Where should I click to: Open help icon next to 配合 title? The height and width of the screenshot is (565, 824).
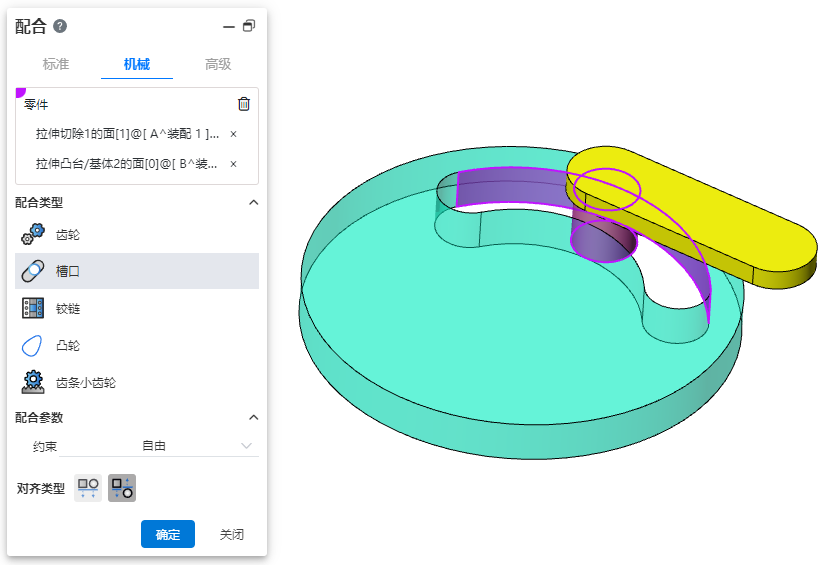click(x=60, y=27)
